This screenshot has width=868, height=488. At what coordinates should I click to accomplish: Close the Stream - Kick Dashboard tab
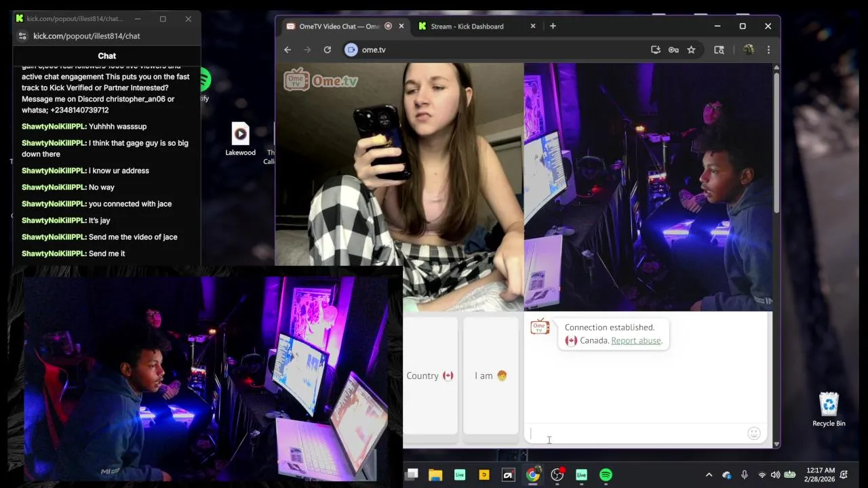click(533, 26)
